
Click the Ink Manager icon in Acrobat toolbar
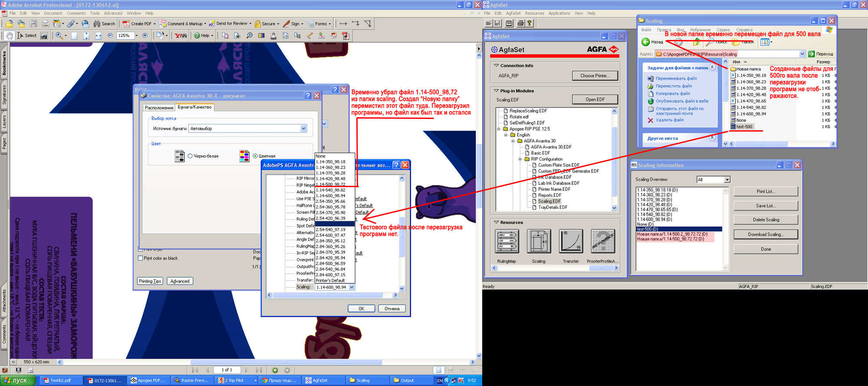pyautogui.click(x=273, y=36)
